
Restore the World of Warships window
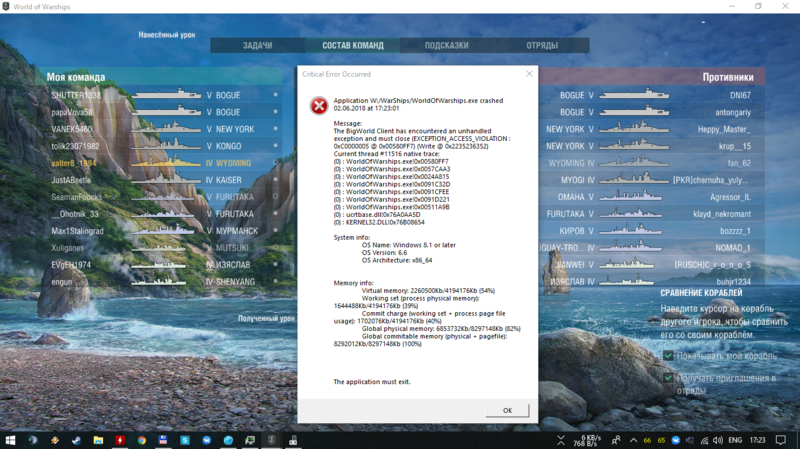click(x=758, y=6)
